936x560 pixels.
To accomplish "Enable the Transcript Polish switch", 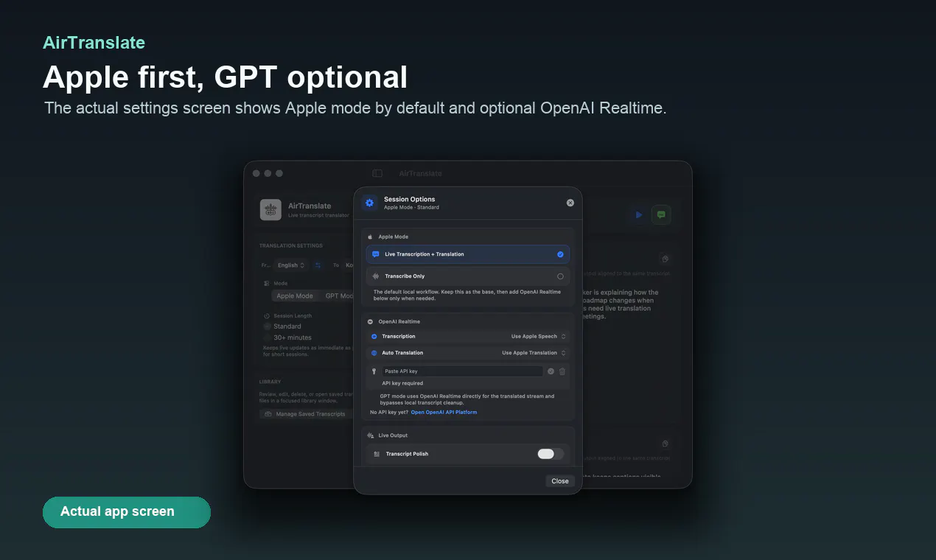I will [x=551, y=454].
